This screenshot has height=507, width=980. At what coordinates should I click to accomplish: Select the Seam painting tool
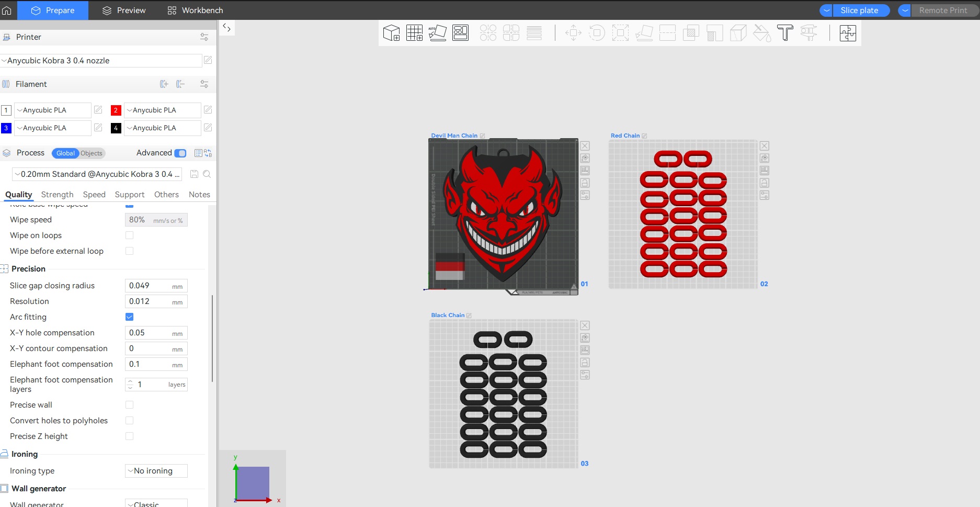tap(738, 33)
